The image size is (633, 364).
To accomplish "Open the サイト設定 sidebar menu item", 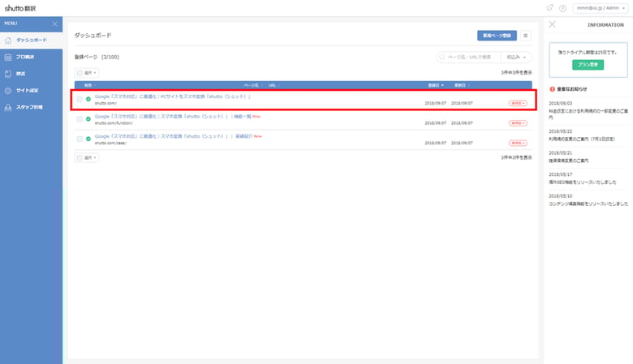I will coord(31,91).
